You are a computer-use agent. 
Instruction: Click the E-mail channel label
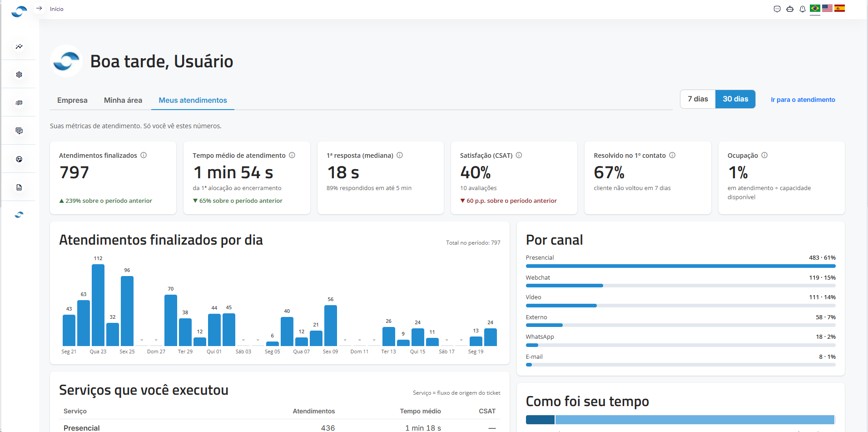click(534, 357)
